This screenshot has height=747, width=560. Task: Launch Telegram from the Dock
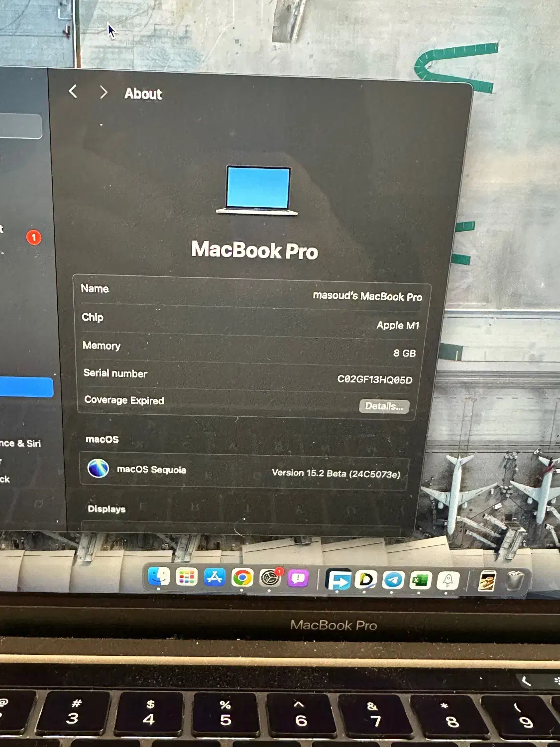[x=393, y=580]
